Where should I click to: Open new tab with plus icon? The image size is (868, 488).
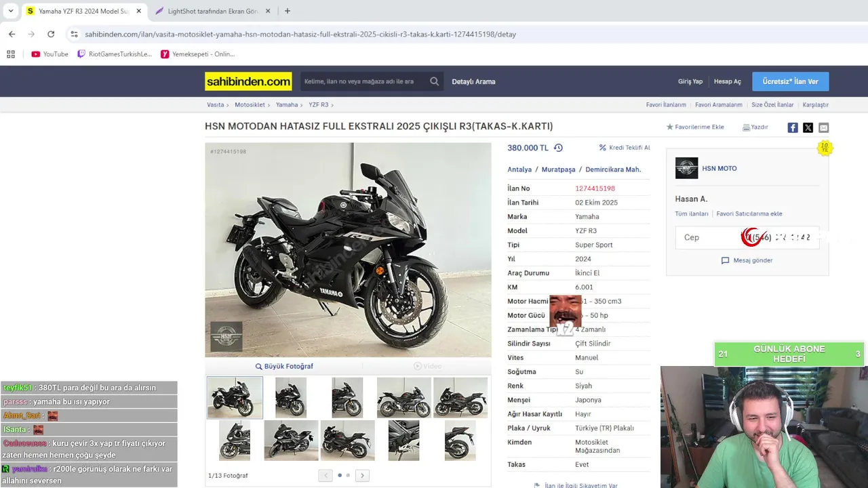pos(288,11)
